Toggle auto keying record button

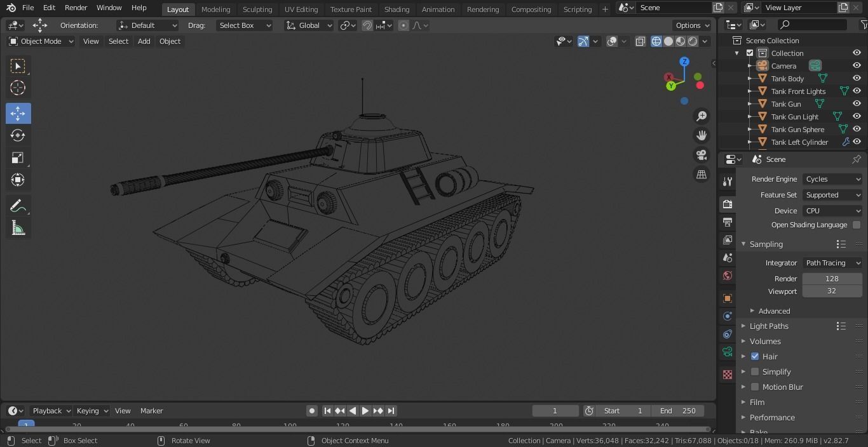point(312,411)
